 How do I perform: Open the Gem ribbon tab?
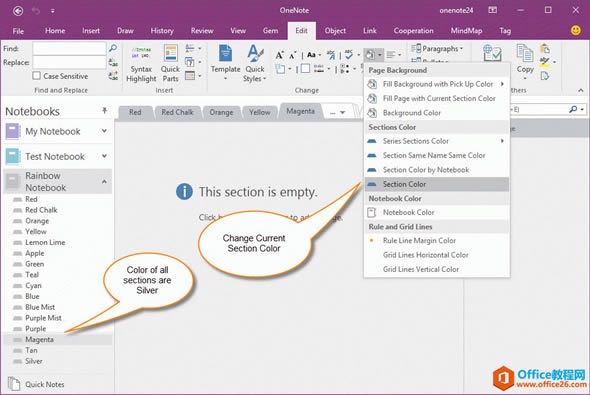[x=270, y=31]
